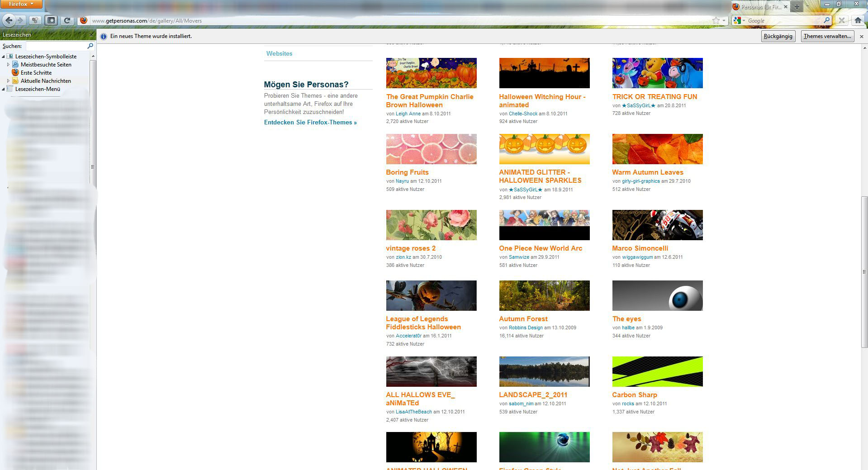Open the Erste Schritte bookmark
The height and width of the screenshot is (470, 868).
36,73
